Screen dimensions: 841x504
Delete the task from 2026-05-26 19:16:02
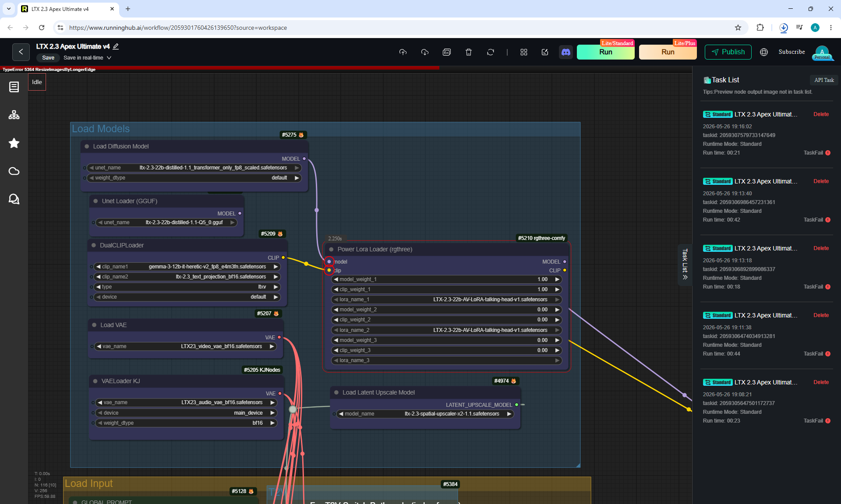[821, 114]
